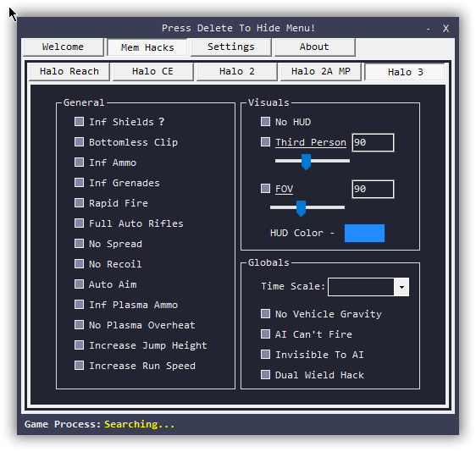Enable Bottomless Clip
476x452 pixels.
(x=80, y=142)
